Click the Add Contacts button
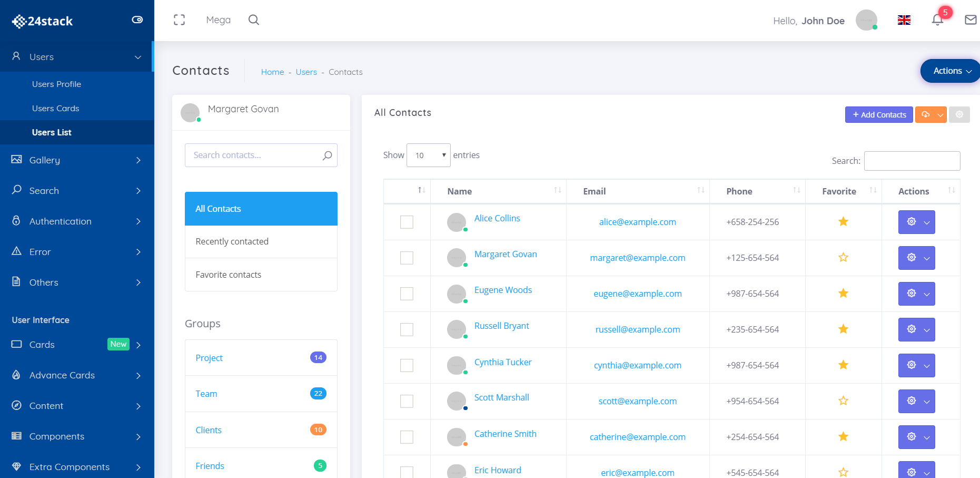 (879, 115)
